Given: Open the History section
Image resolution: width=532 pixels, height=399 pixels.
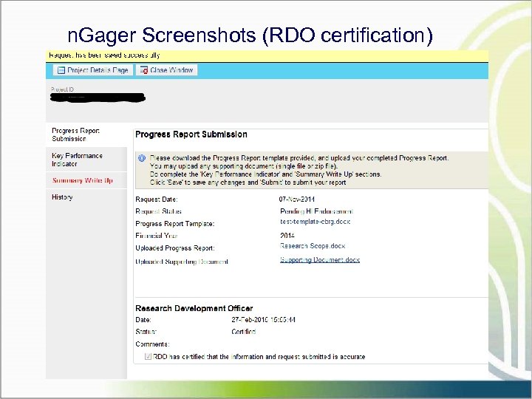Looking at the screenshot, I should coord(86,197).
